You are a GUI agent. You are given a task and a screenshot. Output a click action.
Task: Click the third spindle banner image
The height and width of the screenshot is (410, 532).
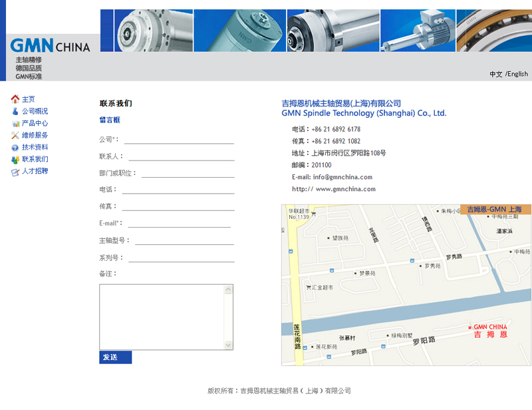click(x=333, y=31)
